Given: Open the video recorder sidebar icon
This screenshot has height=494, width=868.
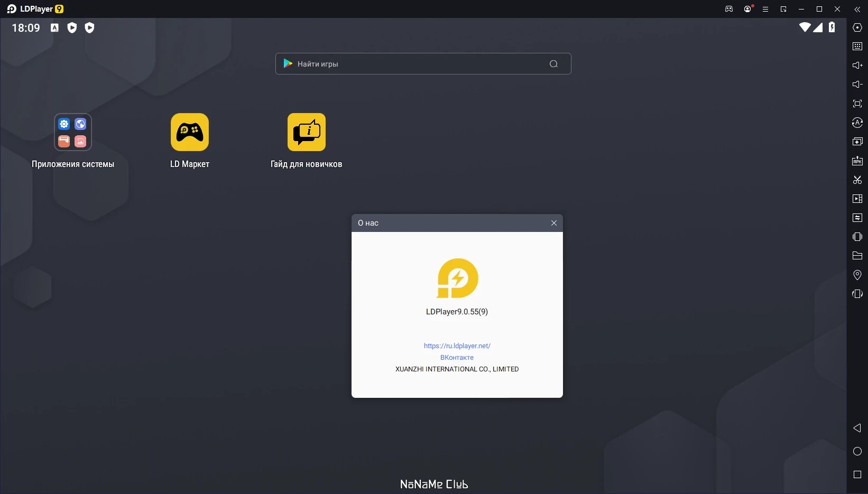Looking at the screenshot, I should (857, 199).
